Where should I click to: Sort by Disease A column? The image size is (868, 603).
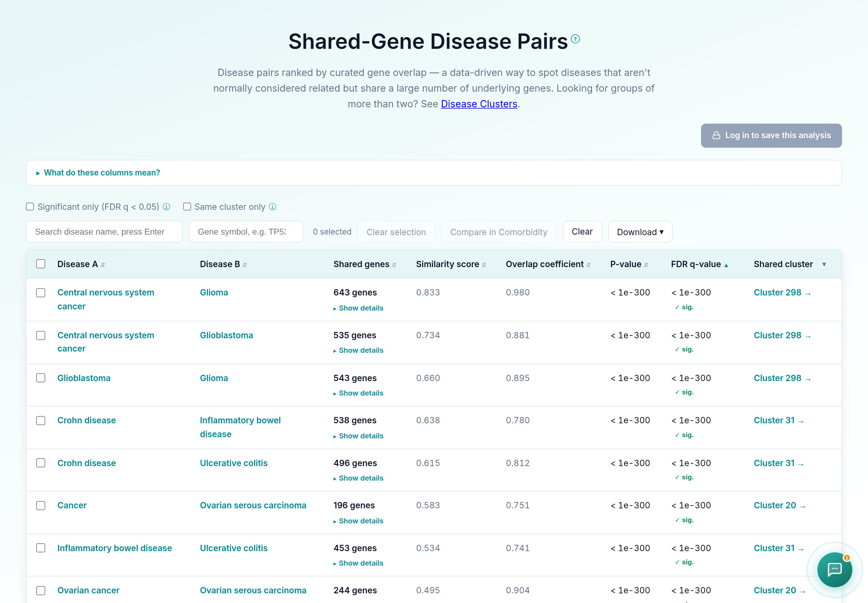click(x=81, y=264)
